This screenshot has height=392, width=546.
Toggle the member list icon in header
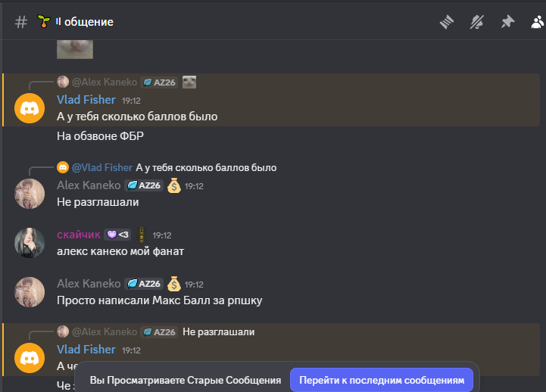click(x=537, y=22)
